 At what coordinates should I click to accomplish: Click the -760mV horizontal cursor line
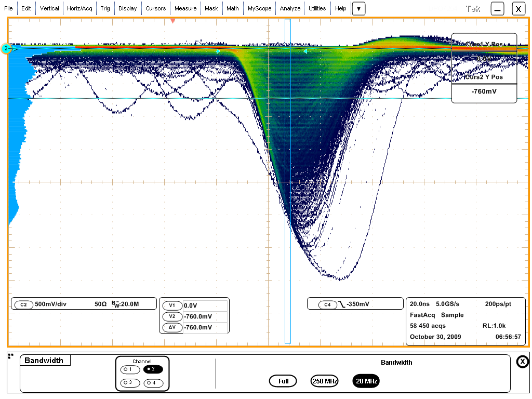click(x=156, y=98)
